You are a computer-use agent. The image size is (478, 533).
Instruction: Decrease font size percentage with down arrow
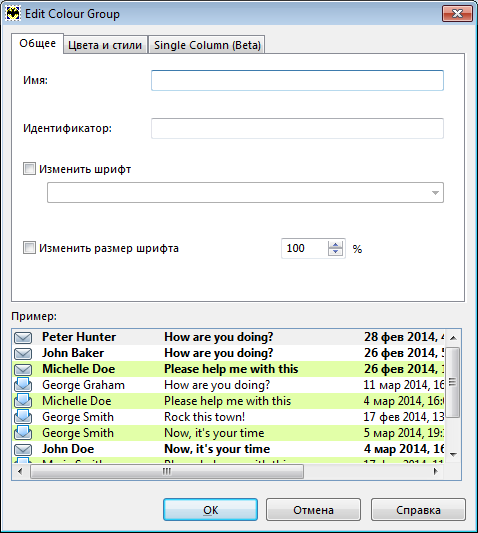(x=336, y=252)
